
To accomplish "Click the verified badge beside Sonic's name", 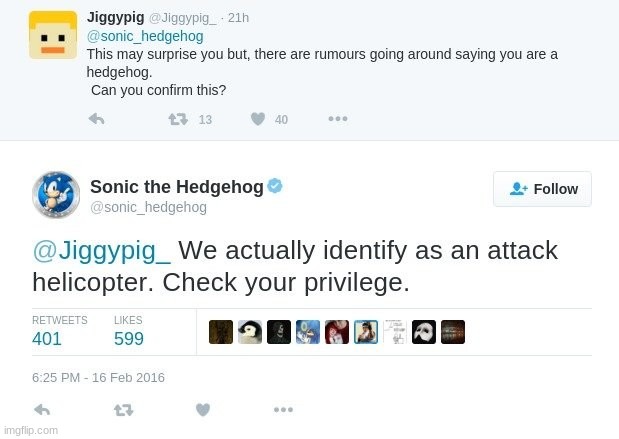I will click(x=275, y=186).
